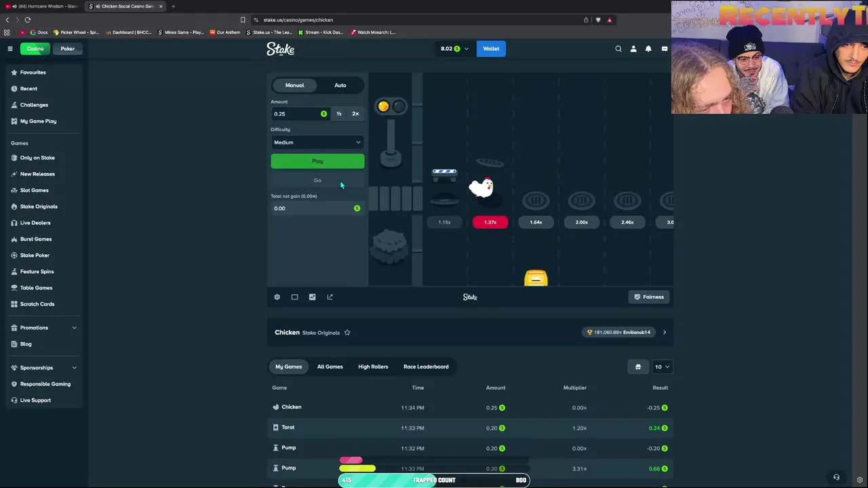Viewport: 868px width, 488px height.
Task: Open new browser tab plus button
Action: point(173,6)
